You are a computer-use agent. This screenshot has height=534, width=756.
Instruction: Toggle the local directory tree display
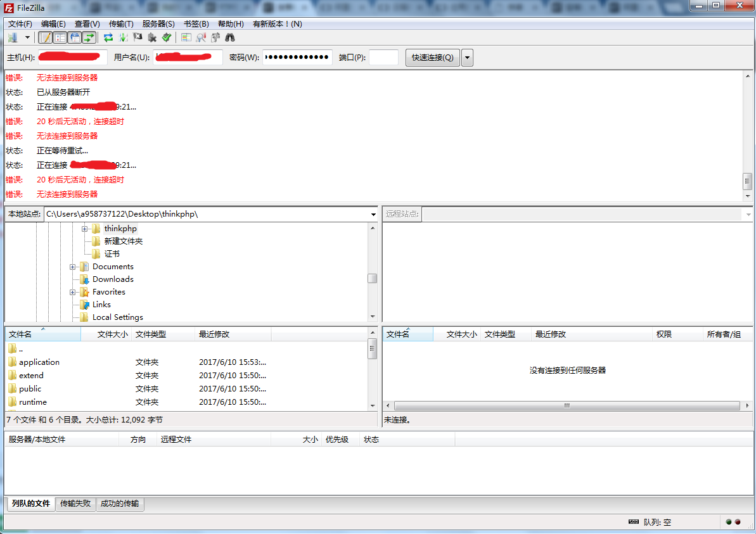pos(60,37)
